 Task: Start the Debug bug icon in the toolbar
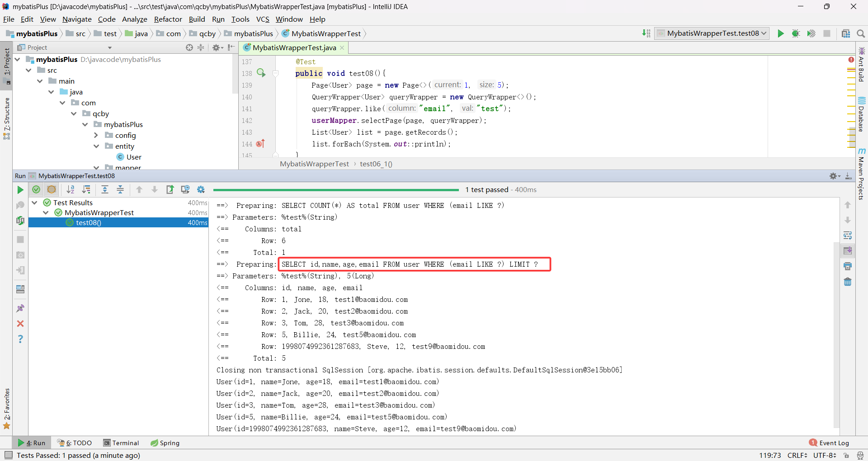click(796, 33)
